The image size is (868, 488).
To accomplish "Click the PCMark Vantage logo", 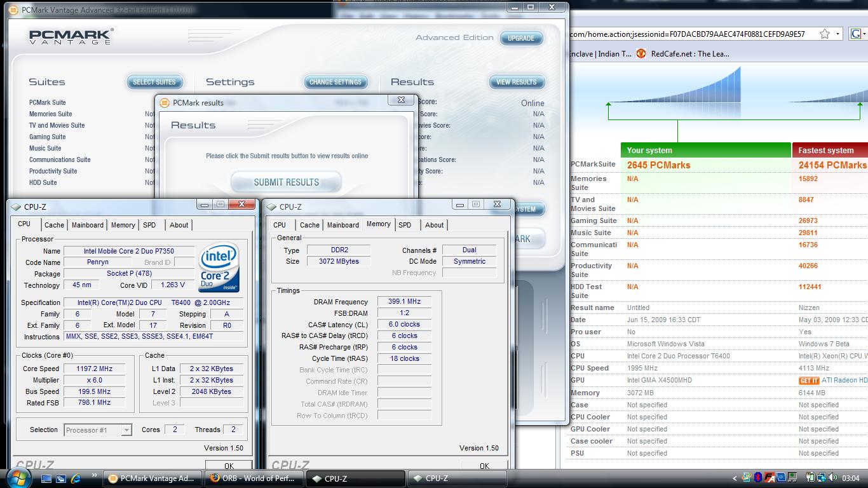I will pyautogui.click(x=71, y=36).
